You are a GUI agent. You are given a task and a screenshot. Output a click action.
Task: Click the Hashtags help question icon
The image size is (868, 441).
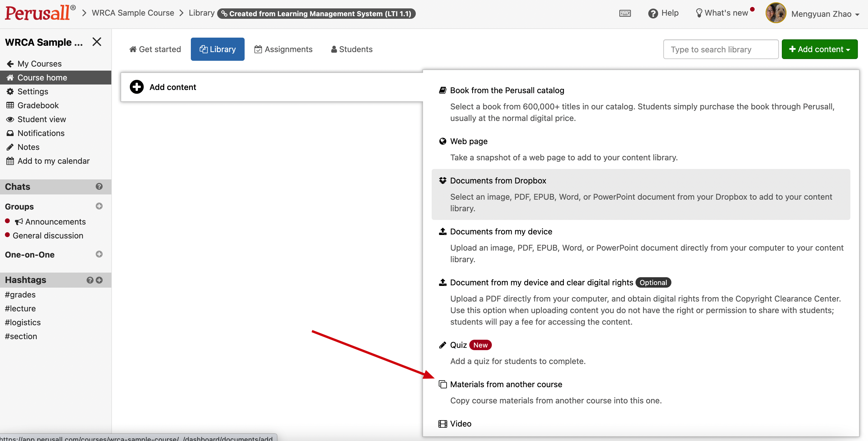pos(90,280)
